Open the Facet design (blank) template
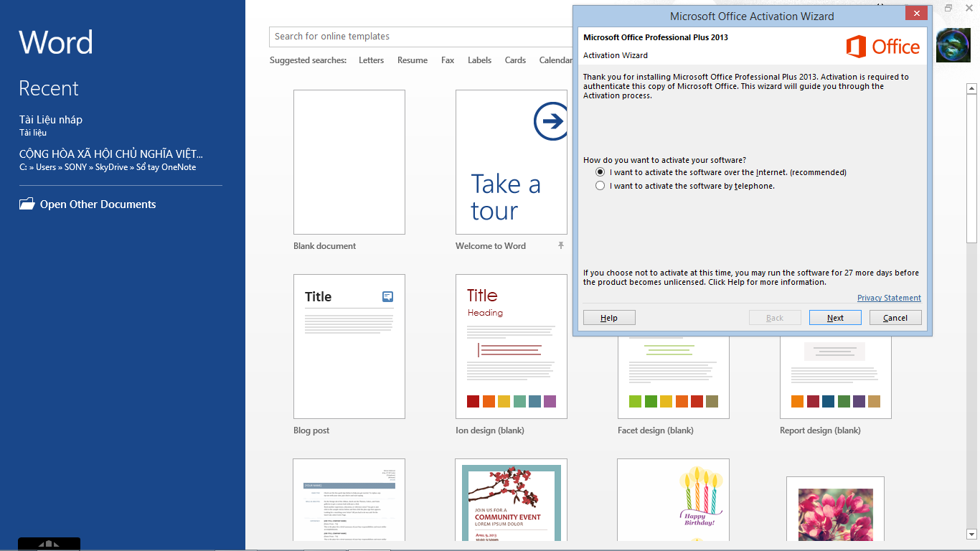This screenshot has width=980, height=551. coord(673,377)
